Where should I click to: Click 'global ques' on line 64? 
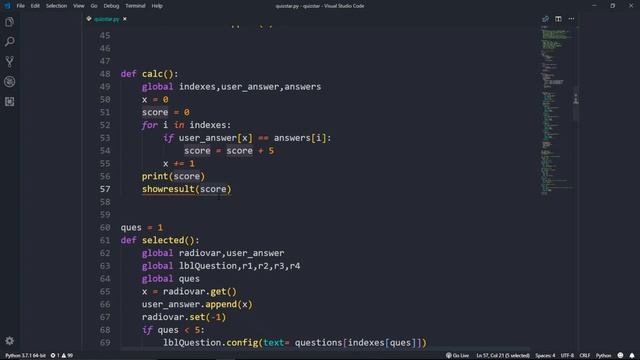pyautogui.click(x=171, y=279)
